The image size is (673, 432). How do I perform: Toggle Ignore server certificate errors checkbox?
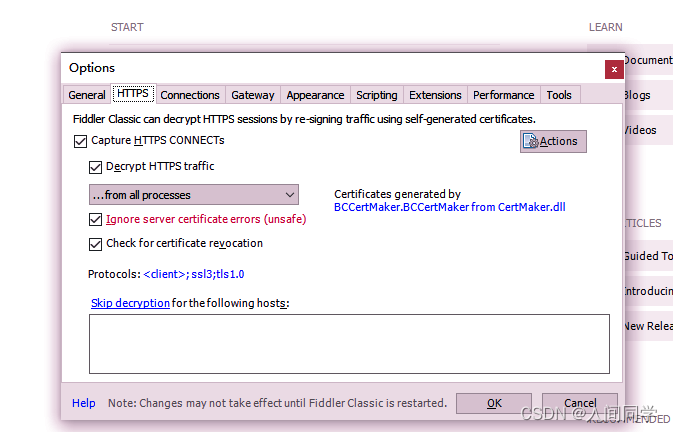coord(95,220)
